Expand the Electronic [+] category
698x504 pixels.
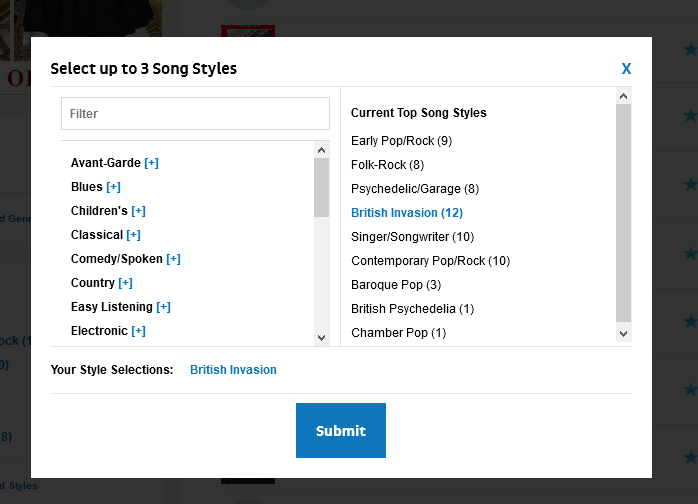click(x=138, y=331)
